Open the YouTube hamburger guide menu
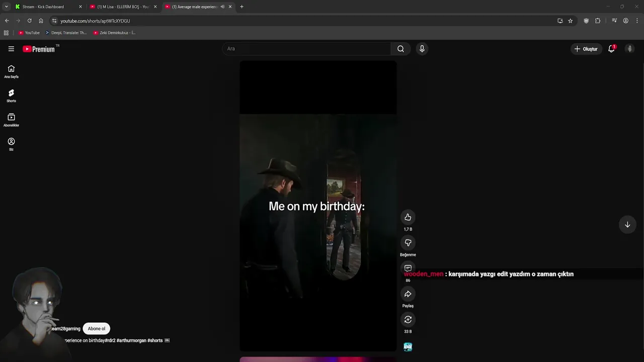Image resolution: width=644 pixels, height=362 pixels. click(11, 49)
